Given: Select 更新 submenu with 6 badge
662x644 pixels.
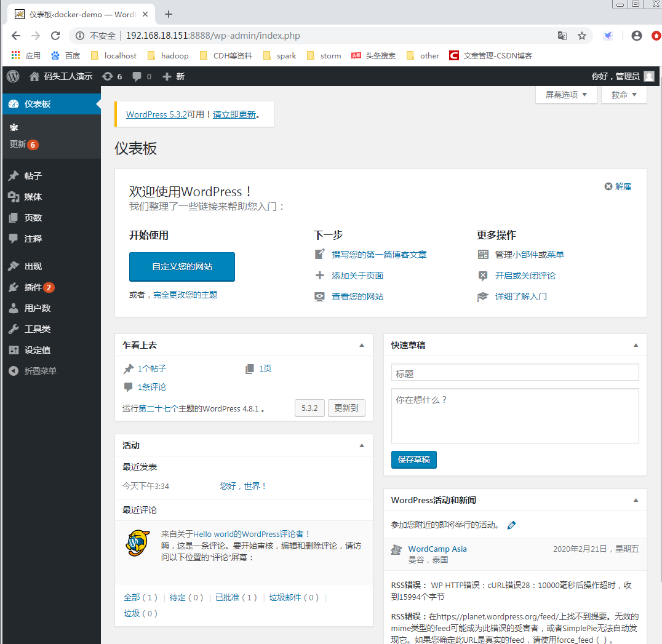Looking at the screenshot, I should click(x=24, y=145).
